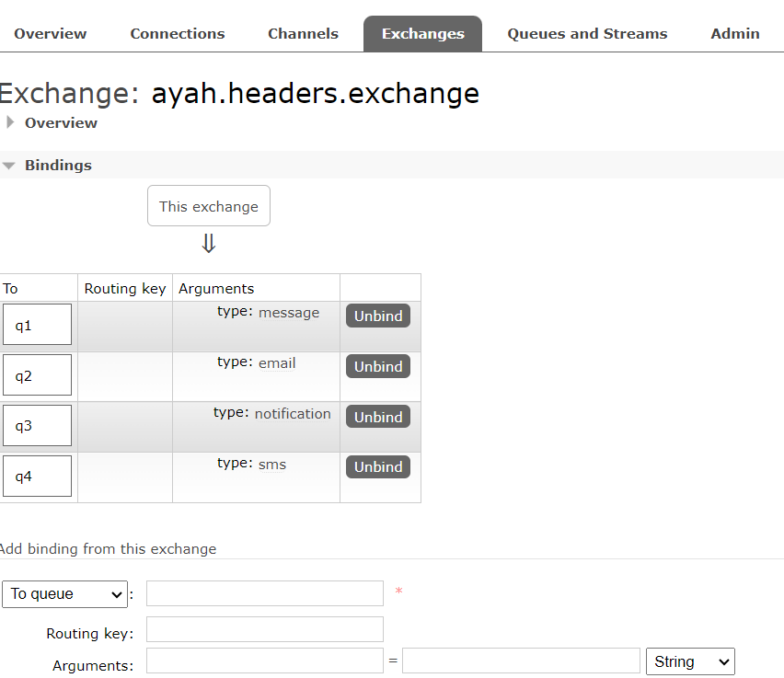Navigate to the Admin tab
784x678 pixels.
point(734,34)
